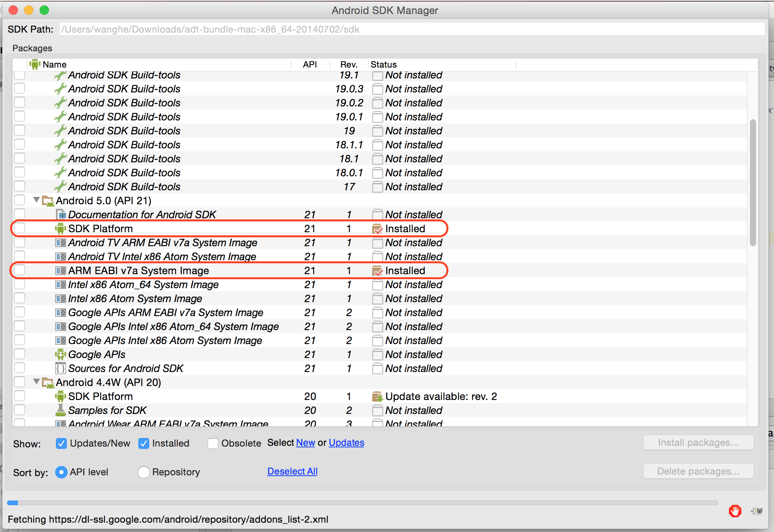
Task: Click the Android icon beside SDK Platform API 21
Action: click(60, 228)
